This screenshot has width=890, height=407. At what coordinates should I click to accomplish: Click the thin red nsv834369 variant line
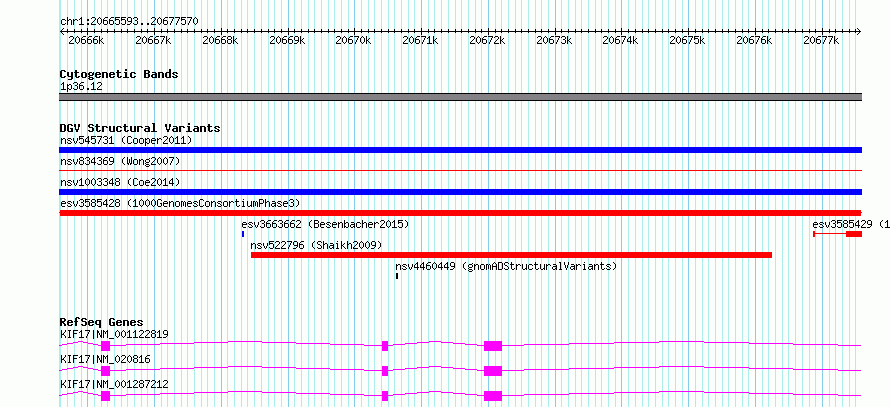(x=461, y=170)
